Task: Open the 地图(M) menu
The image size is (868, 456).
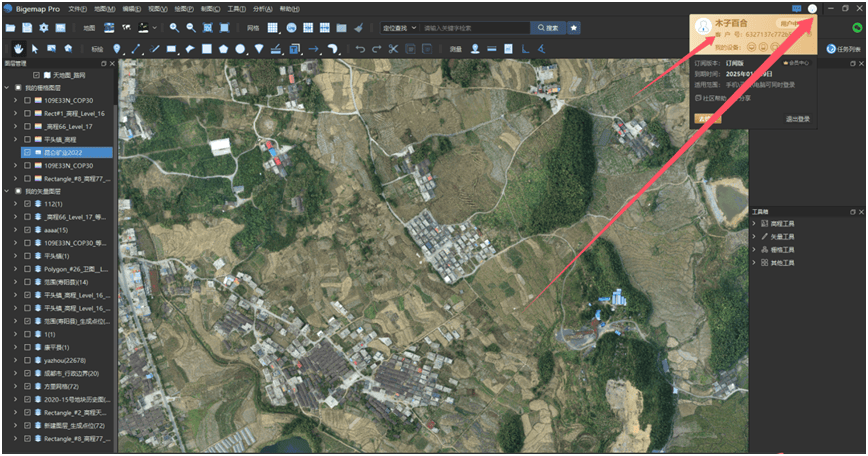Action: point(105,9)
